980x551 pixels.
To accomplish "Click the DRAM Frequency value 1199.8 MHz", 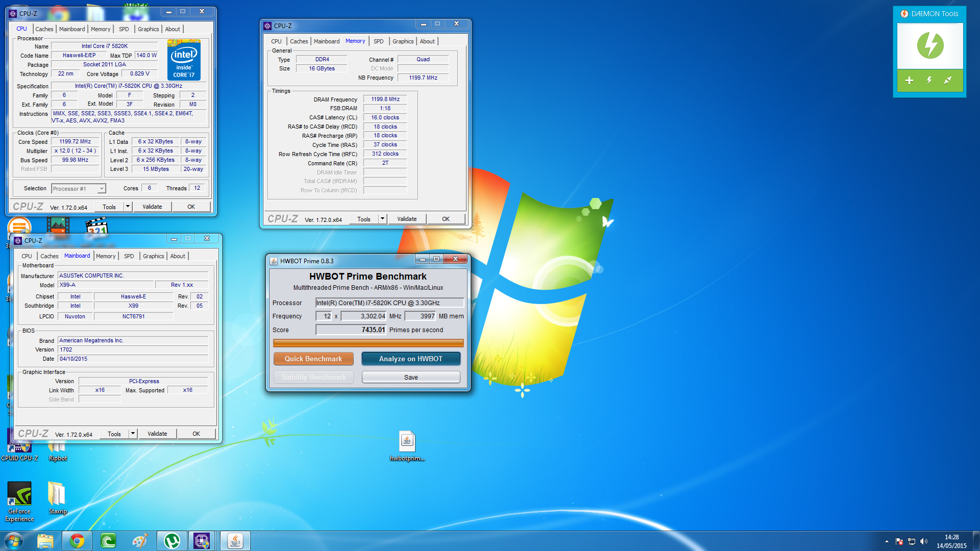I will [385, 99].
